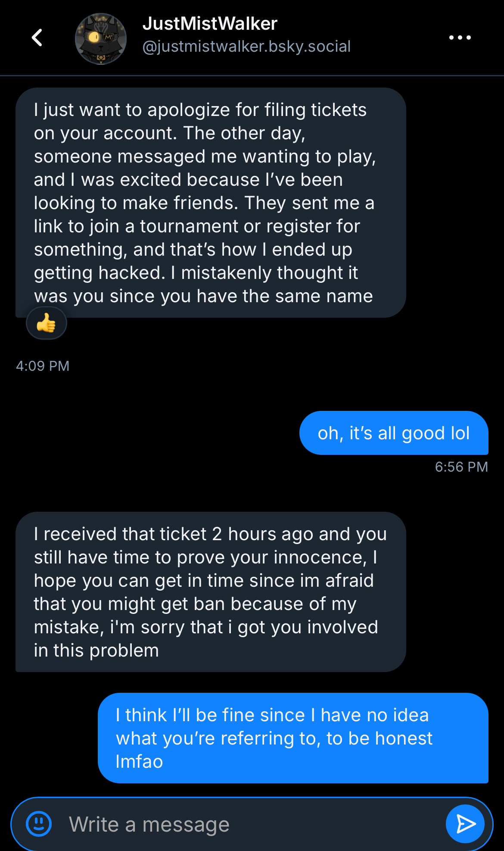Click the 4:09 PM timestamp
Screen dimensions: 504x851
(x=43, y=366)
